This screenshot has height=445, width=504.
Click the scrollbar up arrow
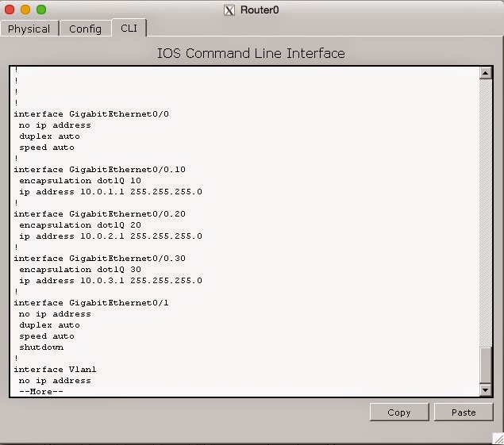point(486,73)
